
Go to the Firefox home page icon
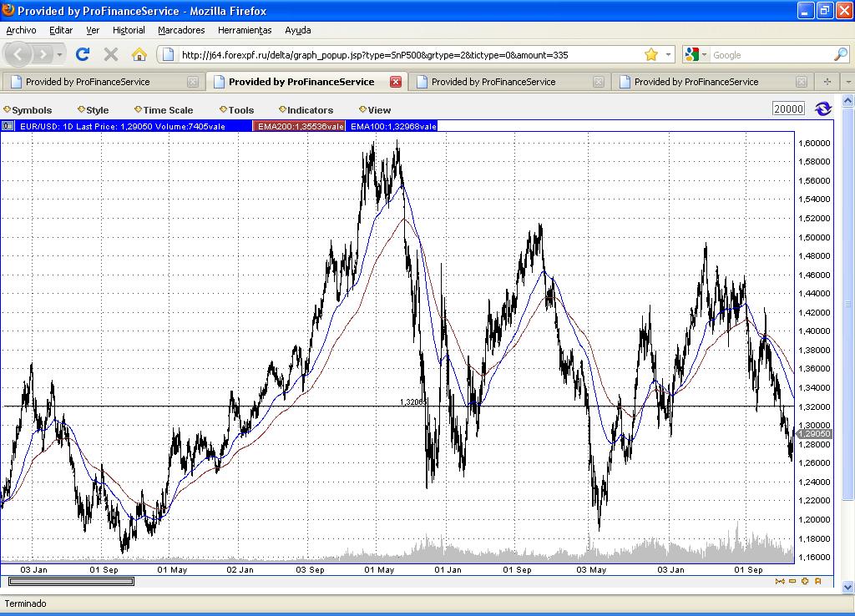139,54
